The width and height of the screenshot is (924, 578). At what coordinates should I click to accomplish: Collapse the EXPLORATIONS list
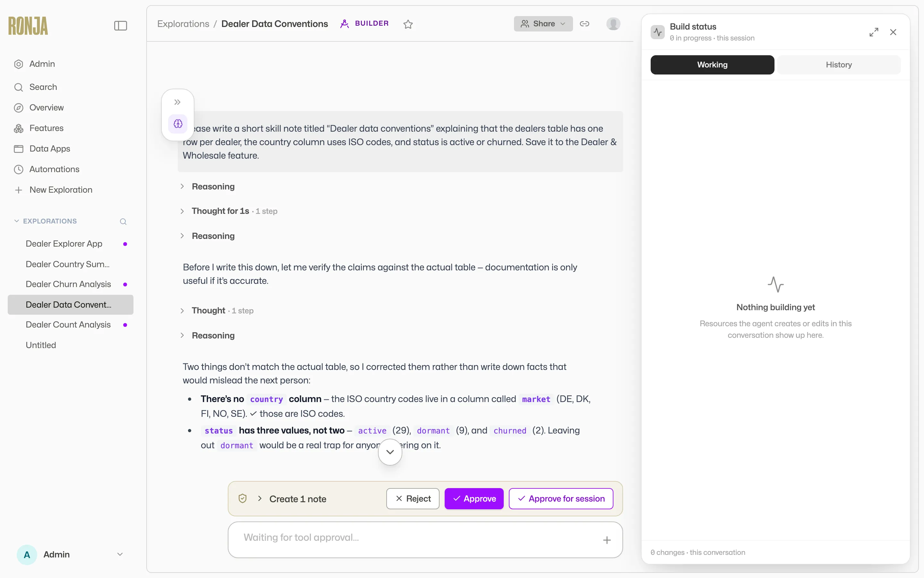[x=46, y=221]
